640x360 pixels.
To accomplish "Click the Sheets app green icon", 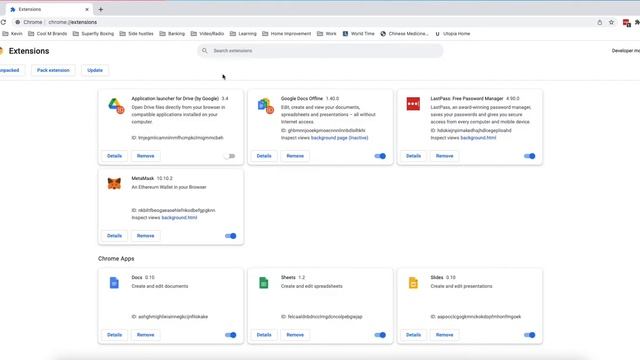I will point(264,282).
